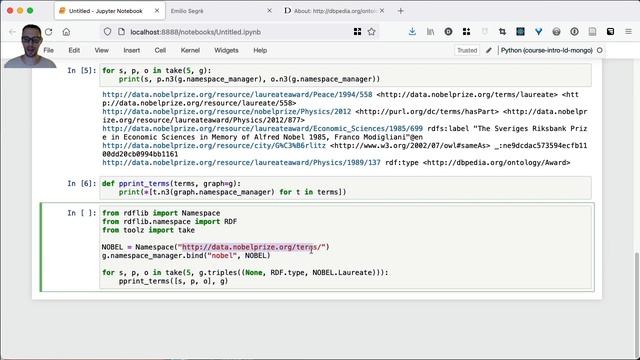Viewport: 640px width, 360px height.
Task: Open the Economic_Sciences/1985/699 link
Action: pos(262,129)
